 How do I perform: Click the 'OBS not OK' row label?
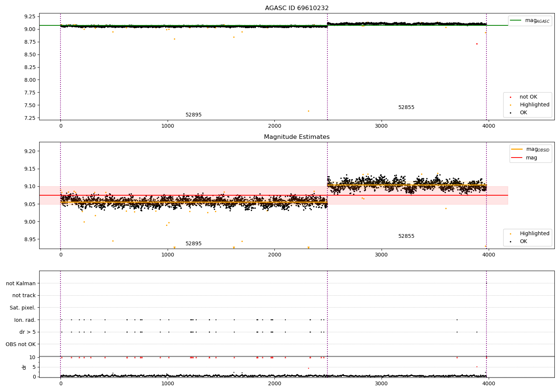click(21, 344)
